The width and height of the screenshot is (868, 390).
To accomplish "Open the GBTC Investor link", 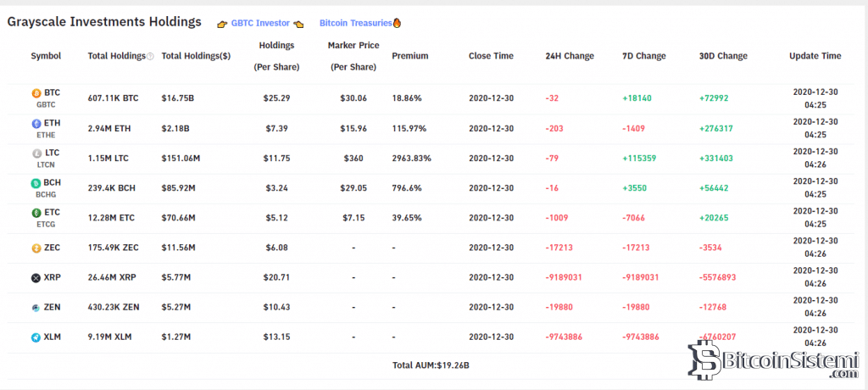I will click(260, 23).
